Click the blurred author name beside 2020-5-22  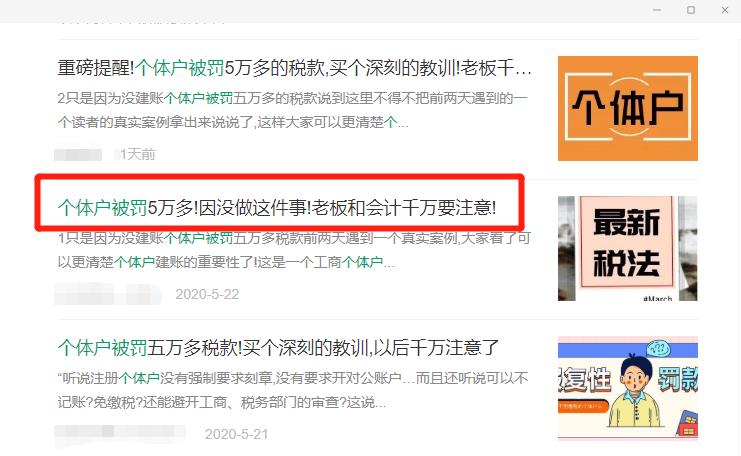tap(108, 294)
